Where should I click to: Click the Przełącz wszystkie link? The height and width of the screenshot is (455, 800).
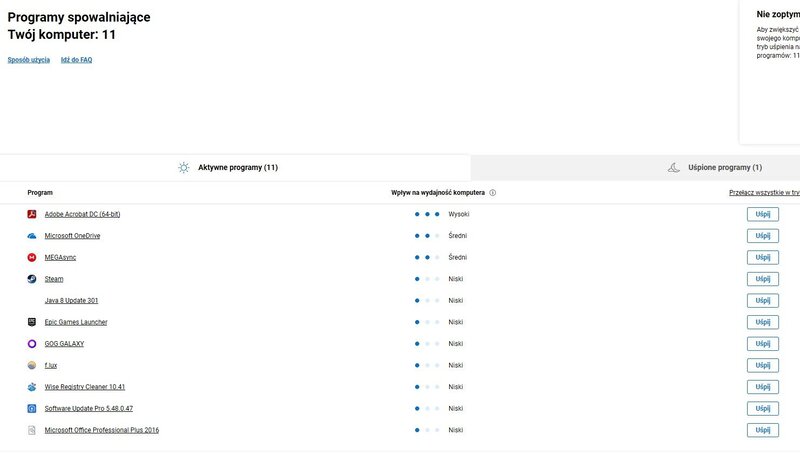(763, 193)
